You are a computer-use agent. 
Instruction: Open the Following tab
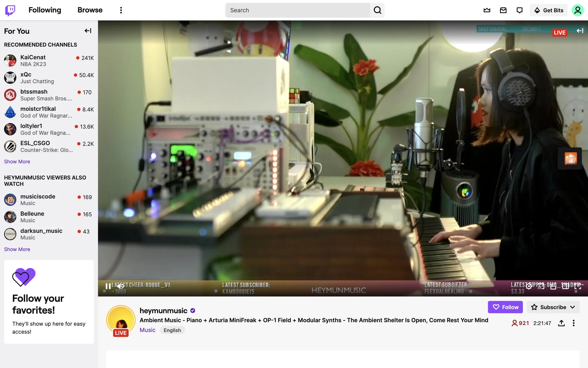tap(45, 10)
